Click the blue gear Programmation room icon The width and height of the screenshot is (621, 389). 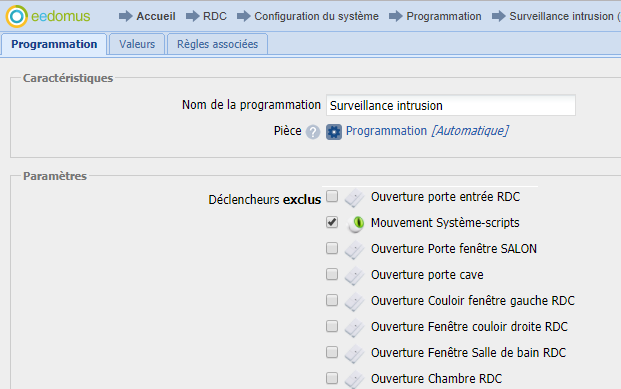pos(334,132)
